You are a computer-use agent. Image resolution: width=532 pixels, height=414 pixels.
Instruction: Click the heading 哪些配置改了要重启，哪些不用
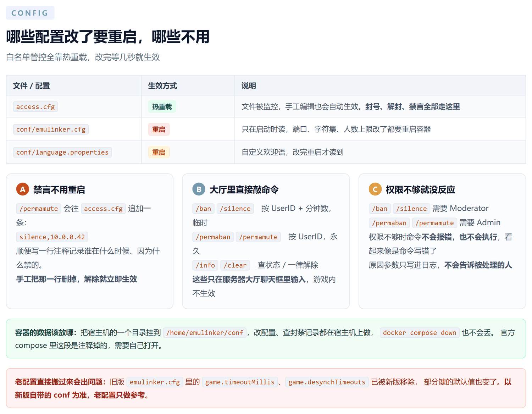[108, 37]
